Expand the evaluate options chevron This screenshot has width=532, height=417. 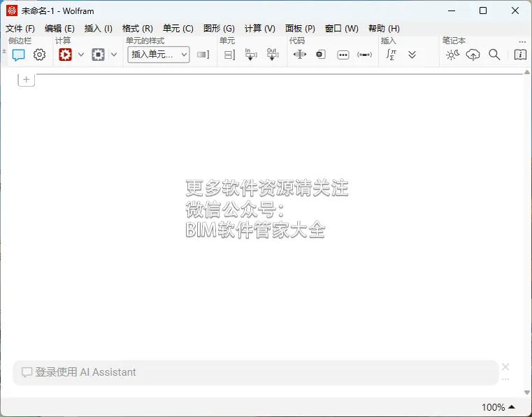tap(81, 55)
